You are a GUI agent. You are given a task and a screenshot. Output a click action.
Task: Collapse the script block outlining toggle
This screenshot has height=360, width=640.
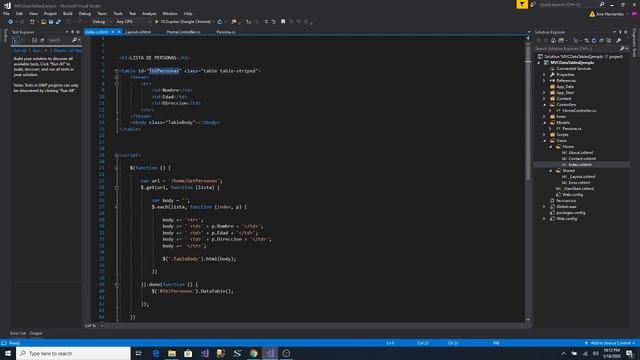(x=116, y=155)
